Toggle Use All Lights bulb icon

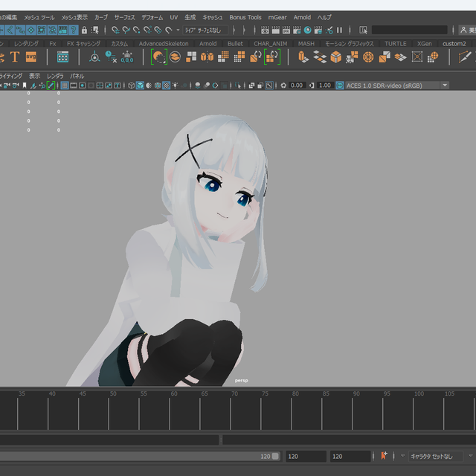coord(176,86)
